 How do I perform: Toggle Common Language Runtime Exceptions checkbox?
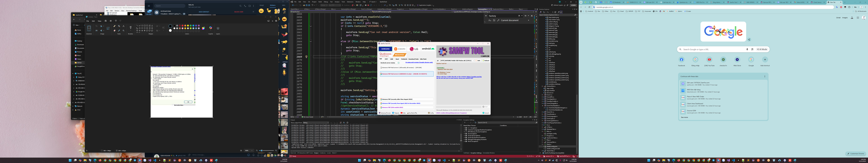click(466, 130)
